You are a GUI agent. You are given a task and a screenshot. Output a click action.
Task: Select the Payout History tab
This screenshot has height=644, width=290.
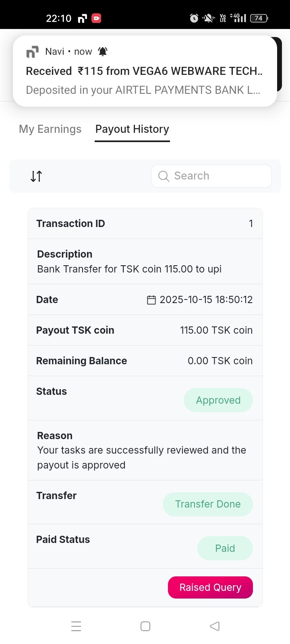point(132,129)
